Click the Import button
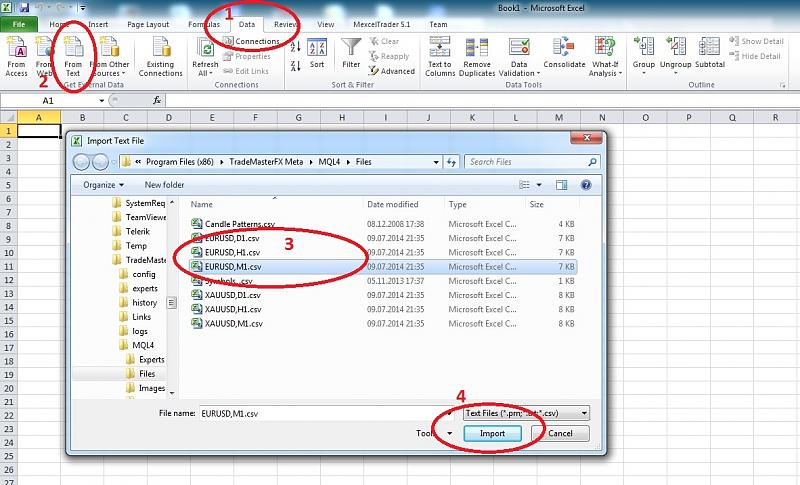The width and height of the screenshot is (800, 485). pyautogui.click(x=492, y=433)
